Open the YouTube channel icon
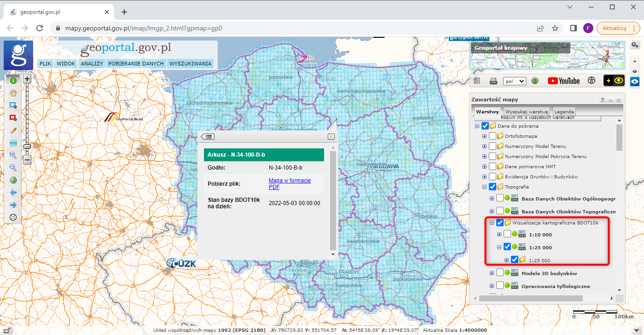Image resolution: width=644 pixels, height=335 pixels. pyautogui.click(x=563, y=81)
